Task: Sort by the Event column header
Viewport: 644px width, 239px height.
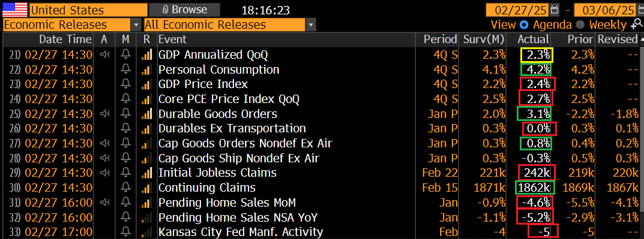Action: (x=172, y=40)
